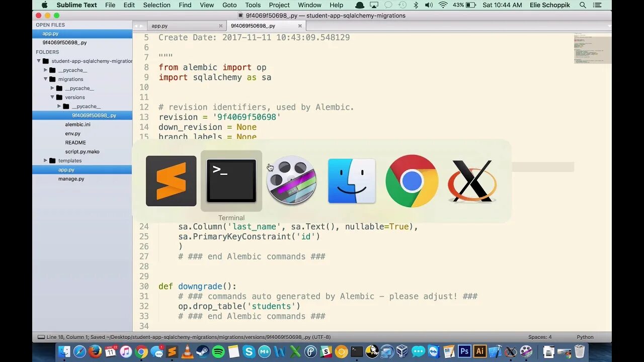Launch Steam from the Dock
Viewport: 644px width, 362px height.
pyautogui.click(x=203, y=351)
